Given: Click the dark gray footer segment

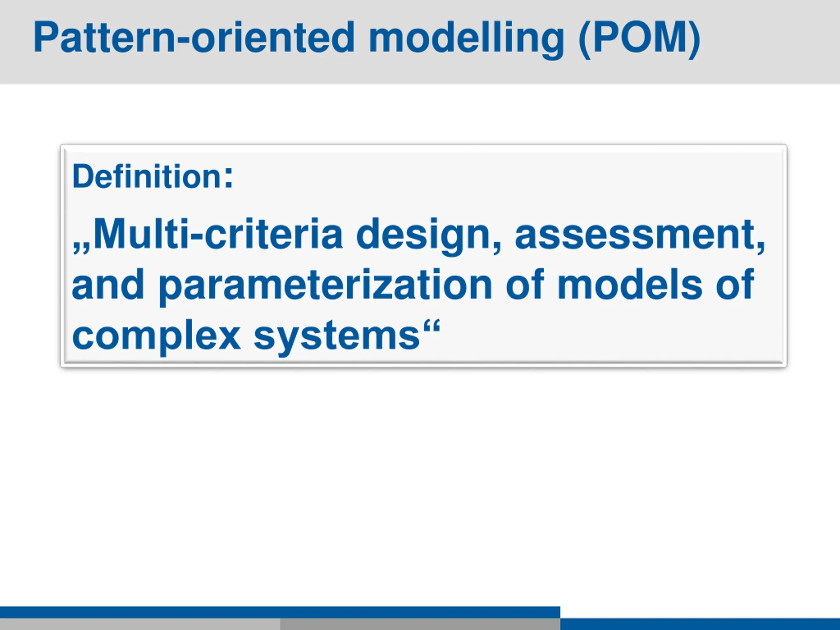Looking at the screenshot, I should pyautogui.click(x=420, y=624).
